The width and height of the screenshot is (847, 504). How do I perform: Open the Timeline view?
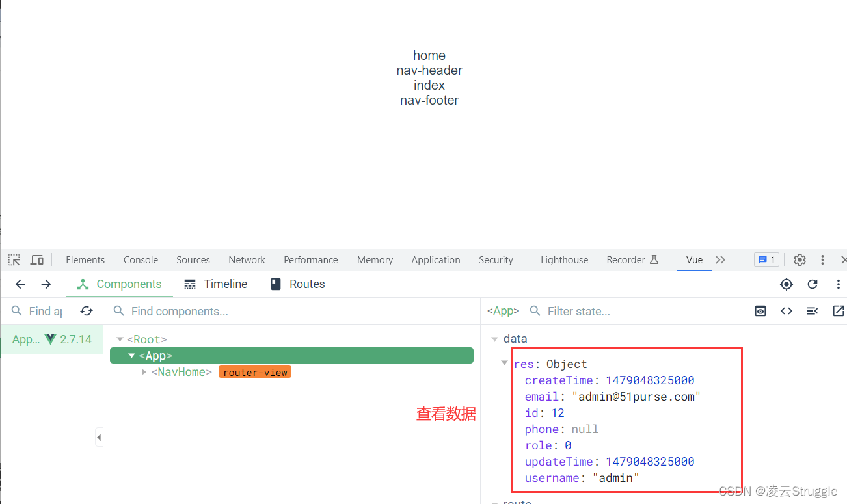tap(216, 284)
